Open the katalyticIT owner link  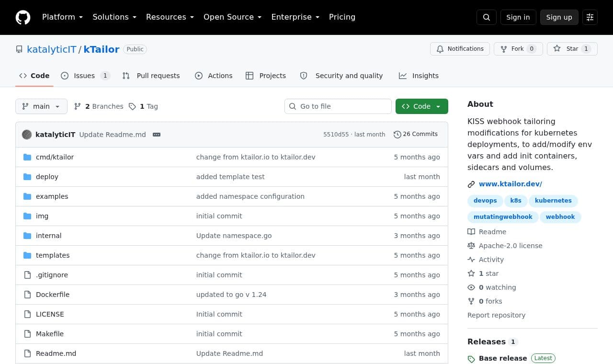[52, 49]
